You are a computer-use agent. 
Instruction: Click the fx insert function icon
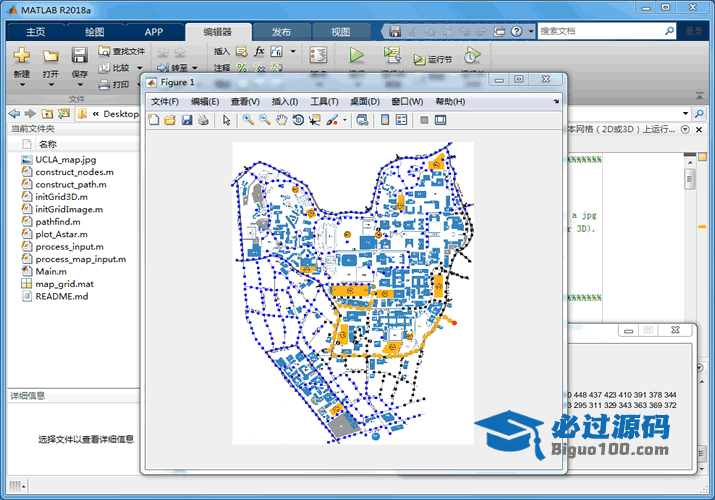259,51
